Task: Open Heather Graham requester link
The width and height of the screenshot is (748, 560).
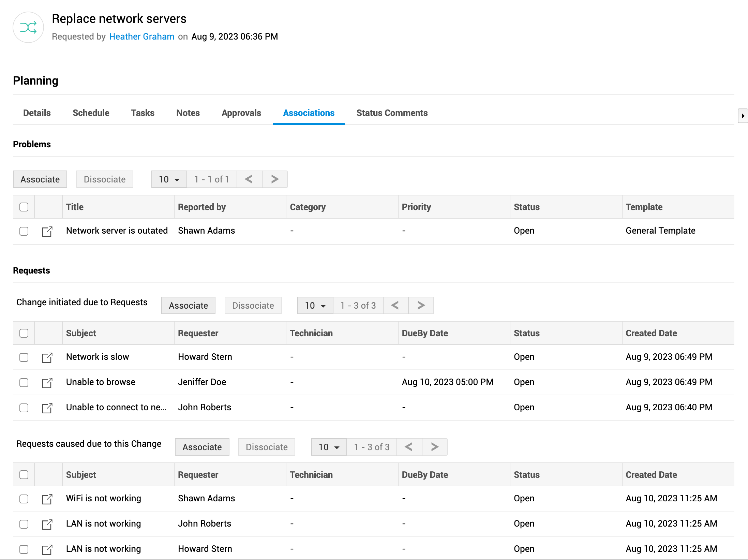Action: point(142,36)
